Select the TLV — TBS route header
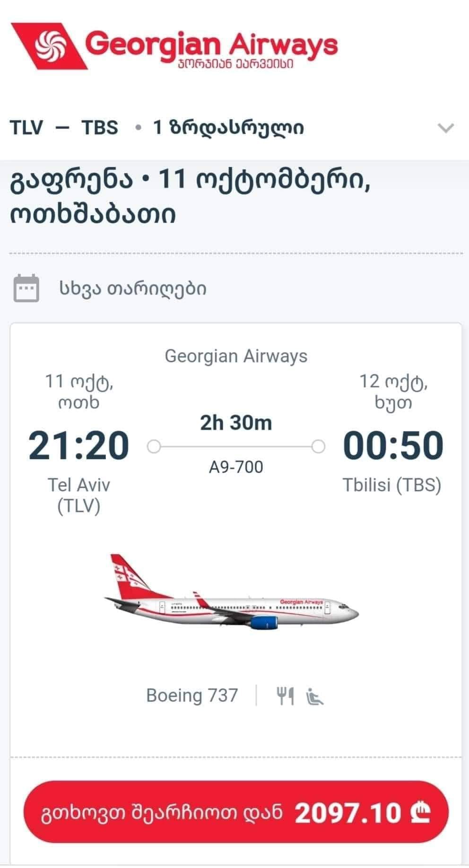The height and width of the screenshot is (868, 469). [64, 128]
